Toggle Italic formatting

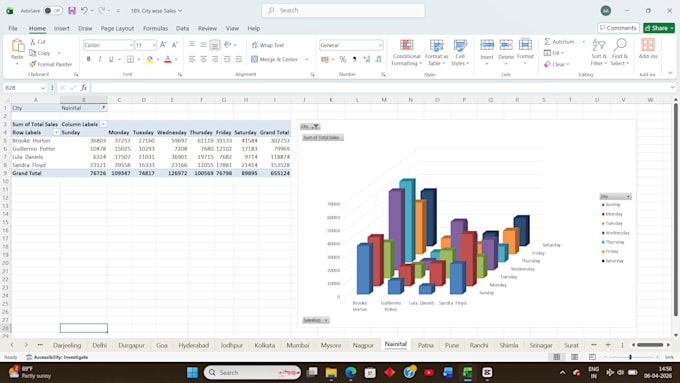pos(100,59)
